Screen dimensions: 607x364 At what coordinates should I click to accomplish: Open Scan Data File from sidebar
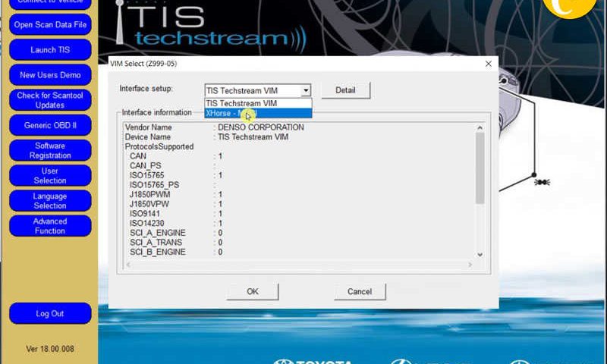click(50, 25)
